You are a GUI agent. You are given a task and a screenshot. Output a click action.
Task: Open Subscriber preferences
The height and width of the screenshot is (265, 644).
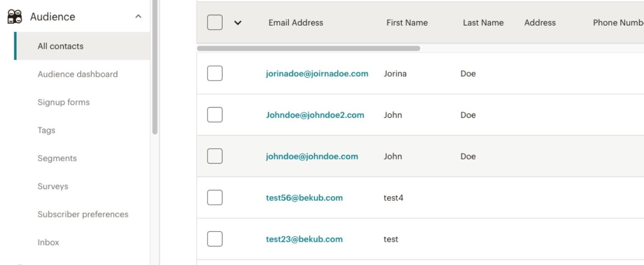pos(83,214)
